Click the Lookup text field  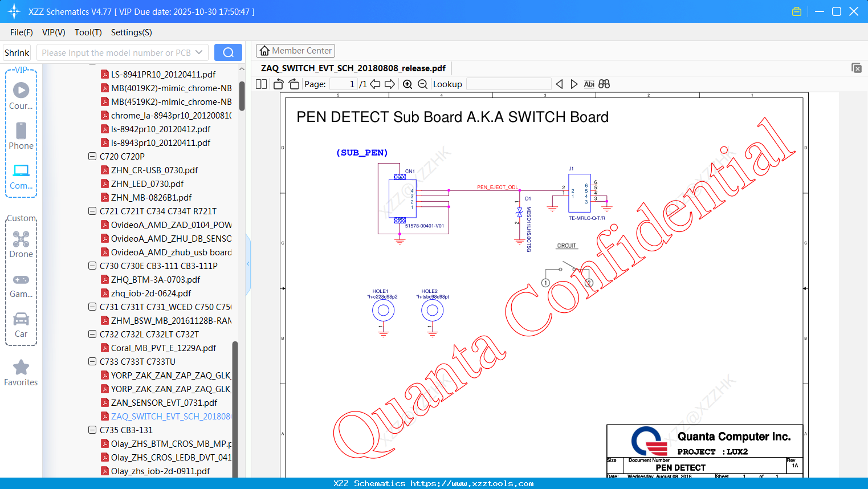point(508,84)
